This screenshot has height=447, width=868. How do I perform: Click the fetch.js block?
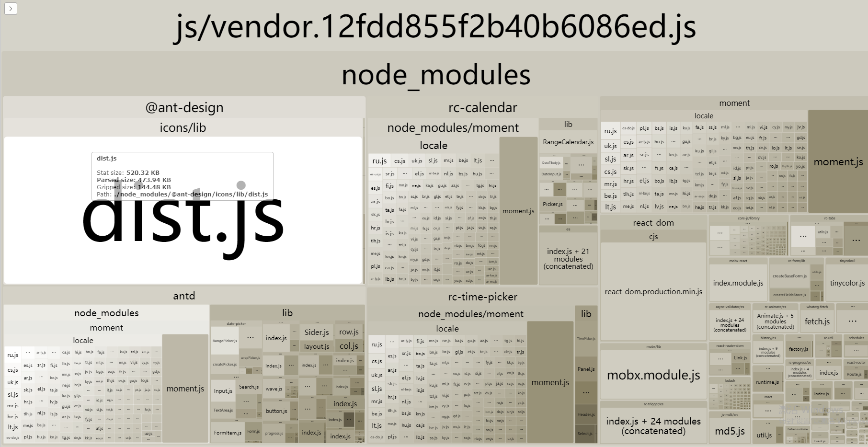coord(817,321)
